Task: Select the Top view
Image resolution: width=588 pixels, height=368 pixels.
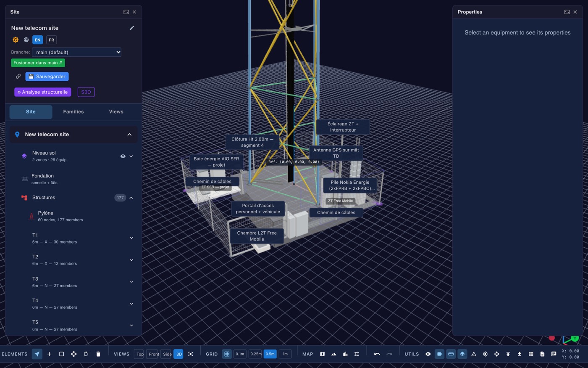Action: (x=140, y=354)
